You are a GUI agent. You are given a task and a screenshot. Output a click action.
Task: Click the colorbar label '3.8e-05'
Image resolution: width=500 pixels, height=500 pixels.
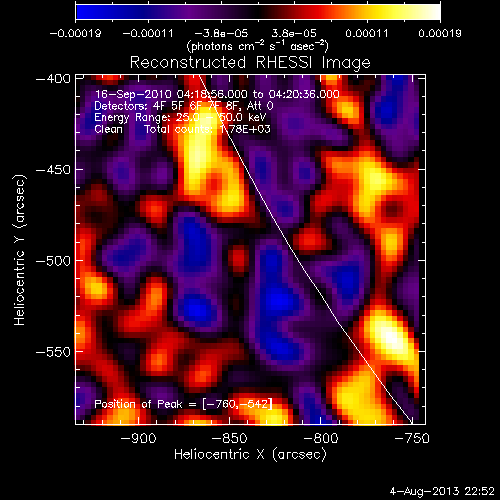click(x=294, y=33)
